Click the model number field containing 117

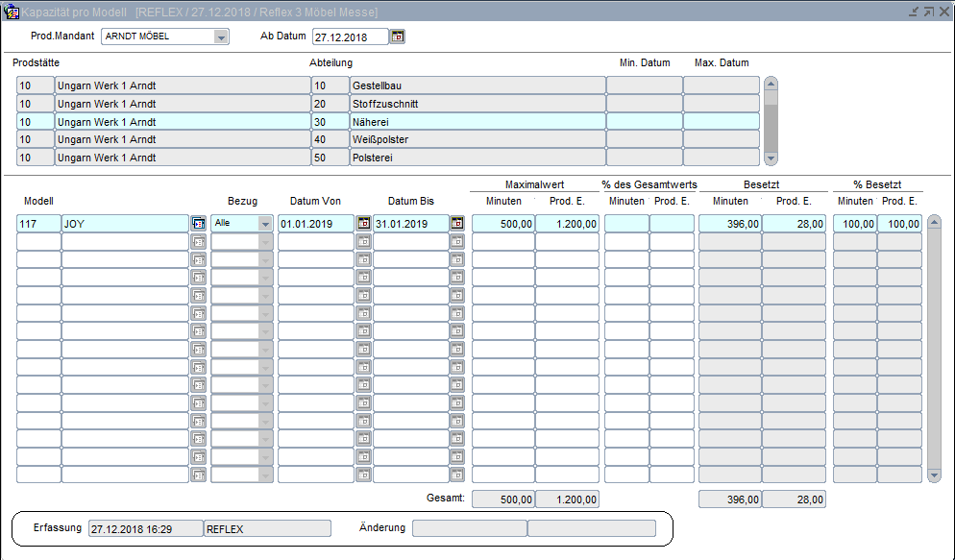(x=38, y=223)
